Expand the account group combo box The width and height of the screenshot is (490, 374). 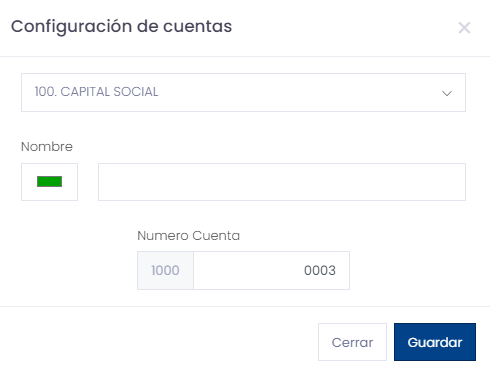[x=243, y=92]
